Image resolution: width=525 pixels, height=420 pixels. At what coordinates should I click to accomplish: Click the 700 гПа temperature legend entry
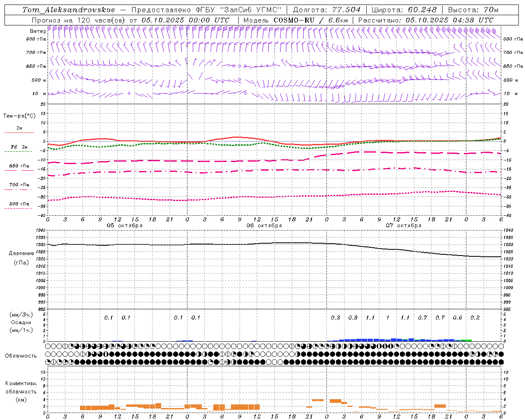pyautogui.click(x=19, y=185)
